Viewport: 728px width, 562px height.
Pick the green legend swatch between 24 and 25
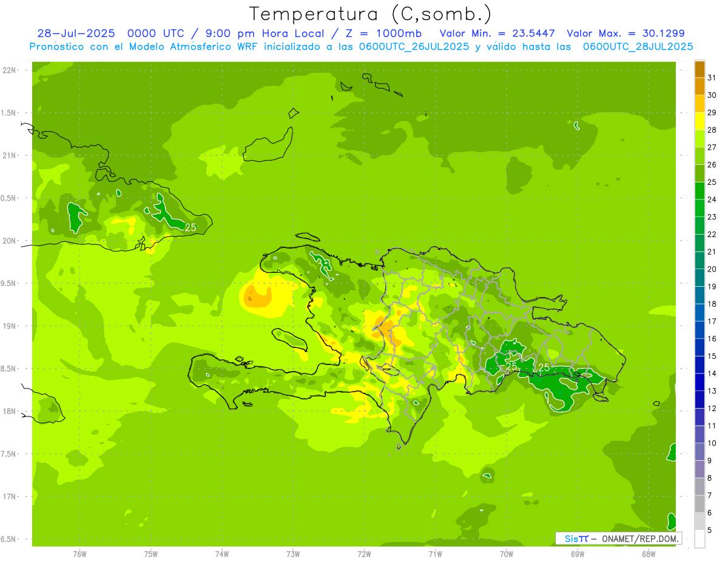tap(699, 190)
